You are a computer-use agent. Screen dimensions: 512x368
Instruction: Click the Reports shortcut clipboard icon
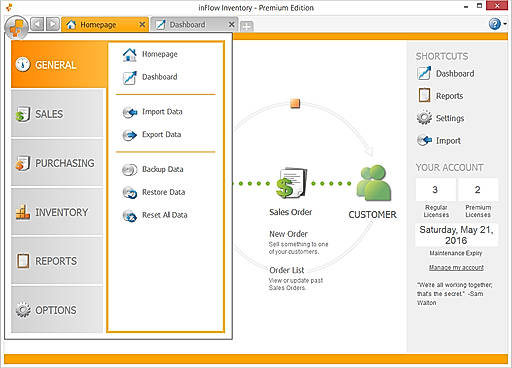pyautogui.click(x=424, y=95)
